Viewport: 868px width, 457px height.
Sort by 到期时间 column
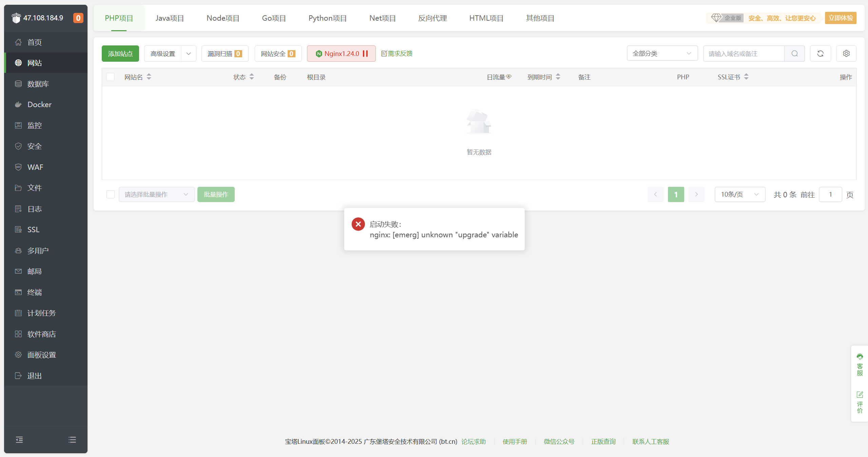(x=558, y=77)
